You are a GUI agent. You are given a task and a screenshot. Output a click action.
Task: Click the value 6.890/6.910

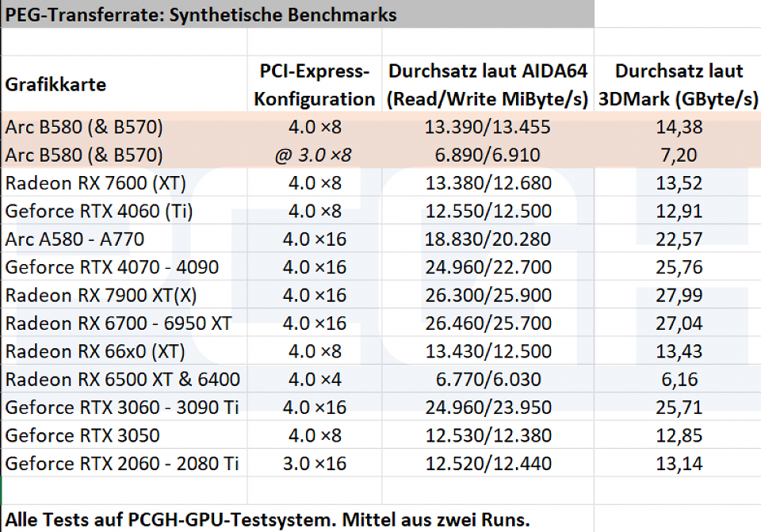click(488, 155)
